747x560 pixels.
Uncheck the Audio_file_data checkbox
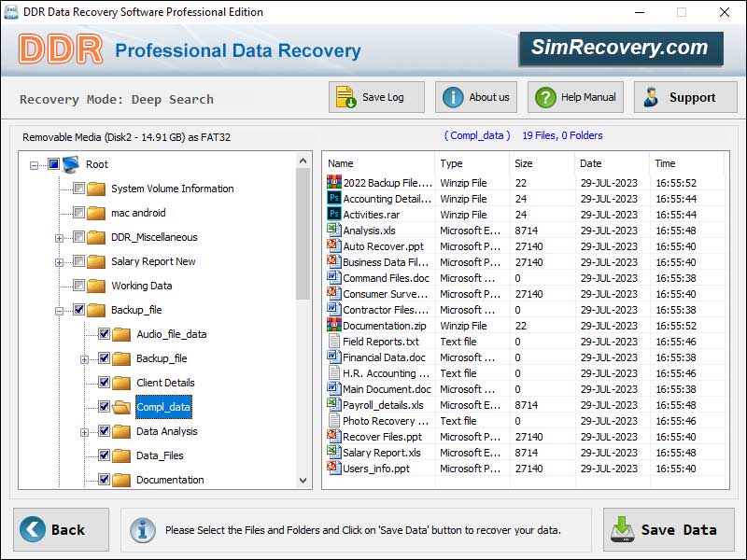coord(105,334)
